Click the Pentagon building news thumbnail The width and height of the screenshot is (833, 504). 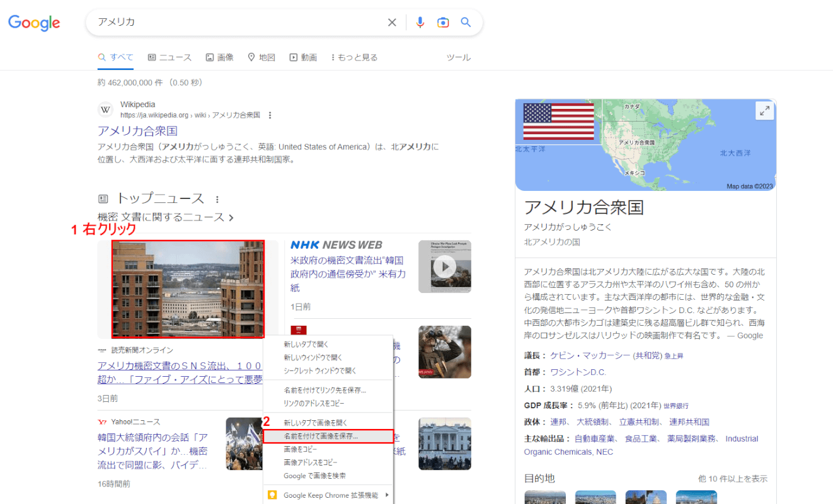[x=188, y=289]
